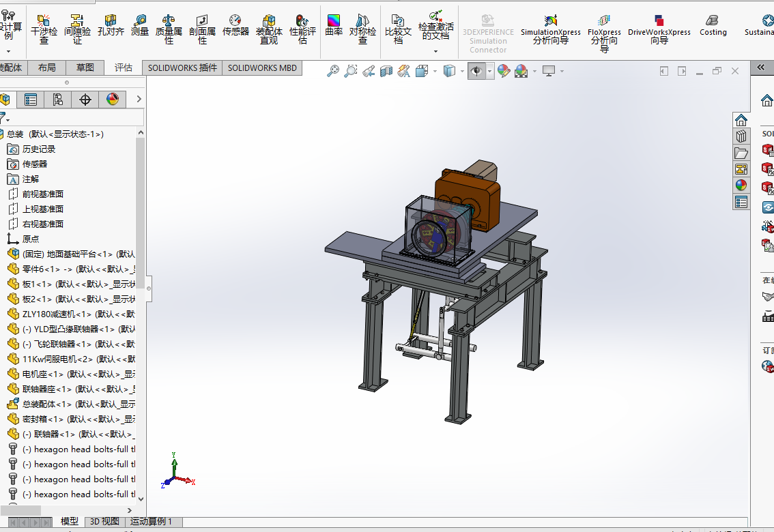Open Apply Scene icon

pyautogui.click(x=521, y=72)
